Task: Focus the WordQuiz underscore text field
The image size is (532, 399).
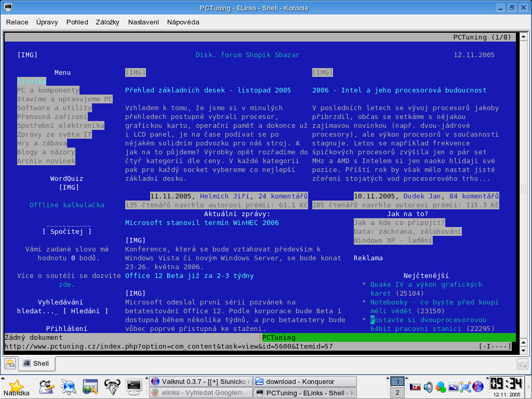Action: point(69,223)
